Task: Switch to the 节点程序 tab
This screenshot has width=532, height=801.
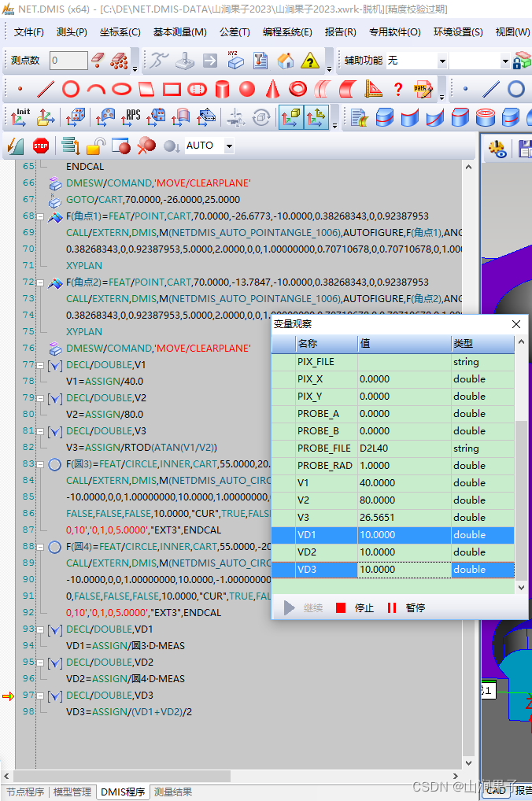Action: click(25, 792)
